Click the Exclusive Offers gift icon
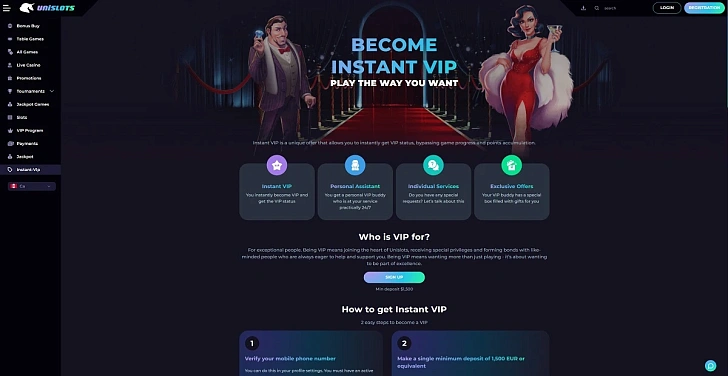The image size is (728, 376). pos(512,165)
